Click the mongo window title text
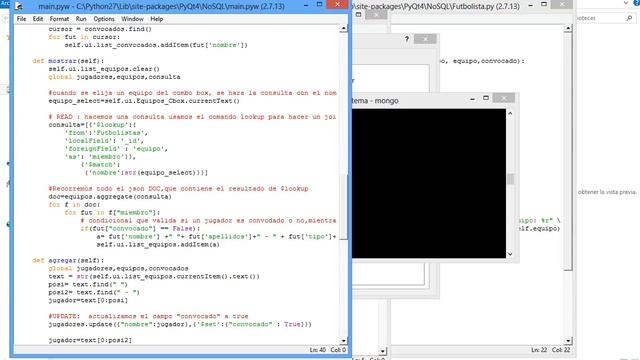Viewport: 640px width, 360px height. point(376,101)
